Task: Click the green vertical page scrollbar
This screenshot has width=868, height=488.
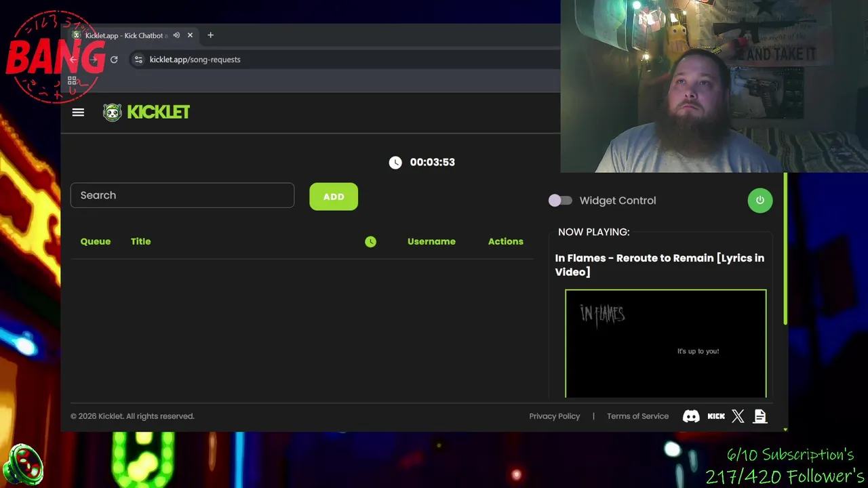Action: coord(785,249)
